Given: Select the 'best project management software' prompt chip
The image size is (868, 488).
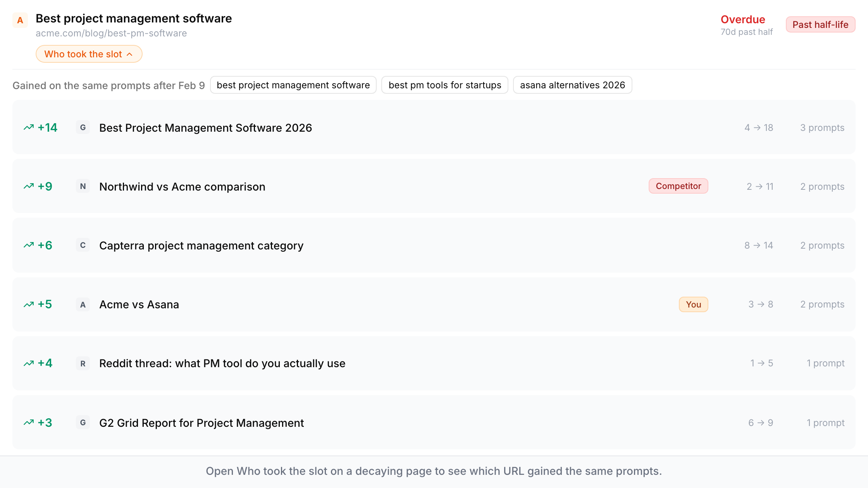Looking at the screenshot, I should [x=293, y=85].
